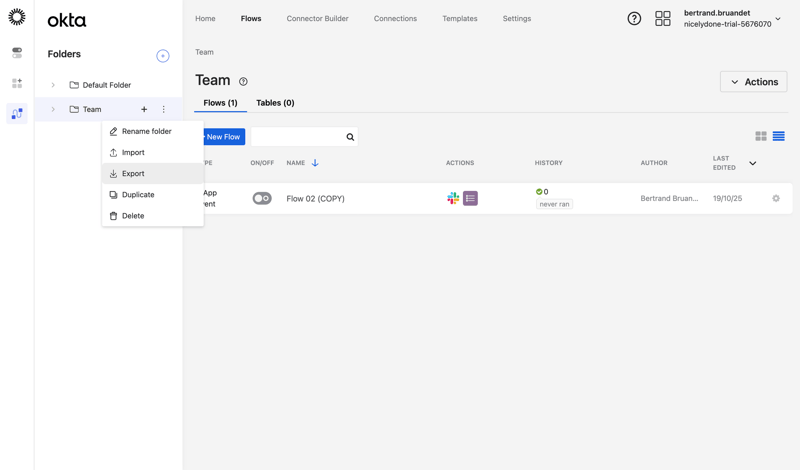
Task: Open the gear settings for Flow 02 (COPY)
Action: tap(776, 198)
